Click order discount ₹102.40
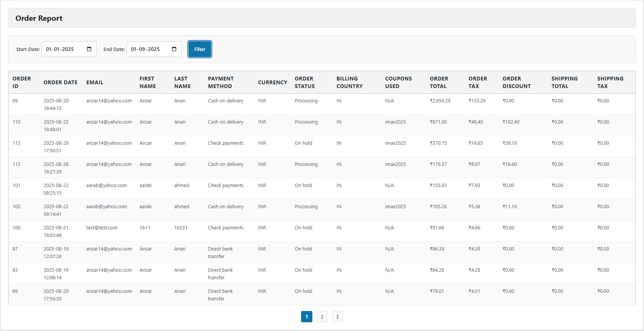The image size is (644, 331). click(x=511, y=122)
